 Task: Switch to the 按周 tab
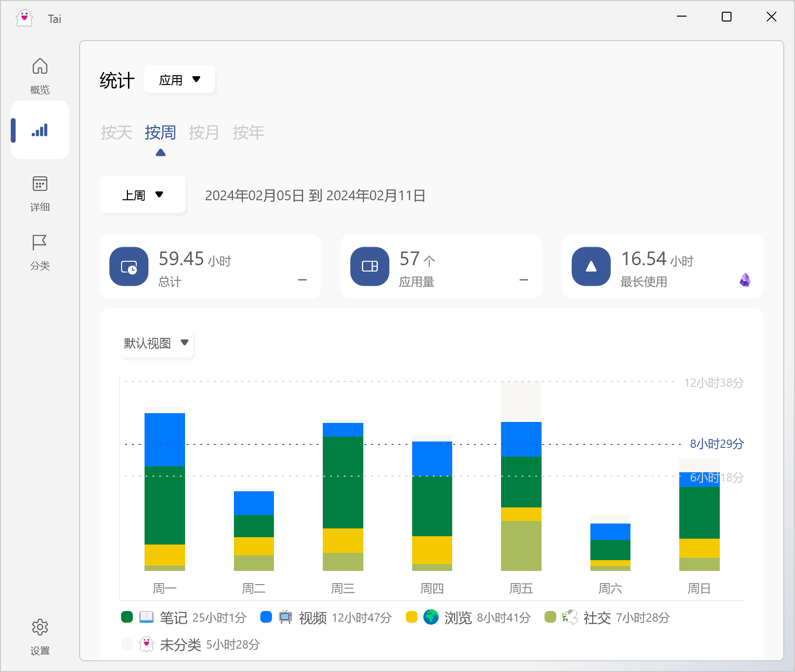click(160, 132)
